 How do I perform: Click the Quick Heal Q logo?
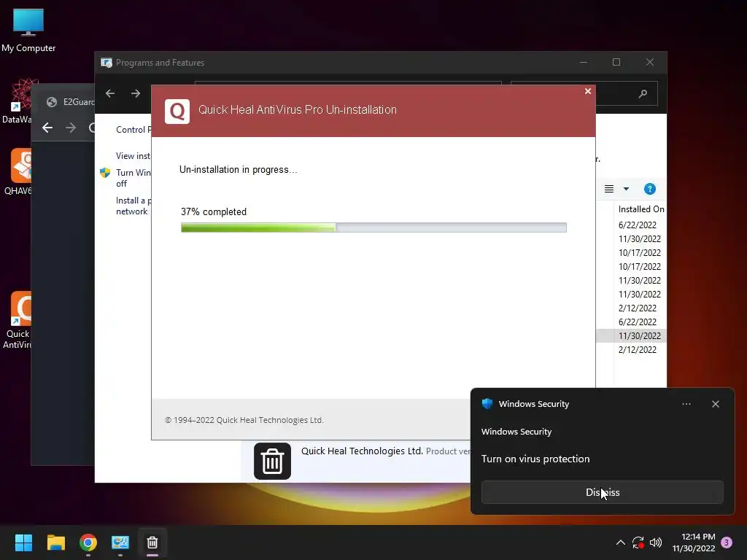click(177, 112)
